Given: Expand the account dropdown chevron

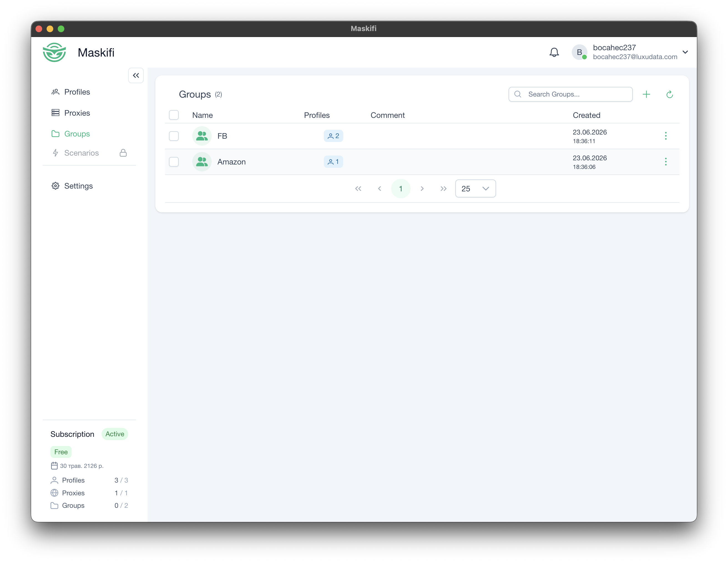Looking at the screenshot, I should (685, 52).
